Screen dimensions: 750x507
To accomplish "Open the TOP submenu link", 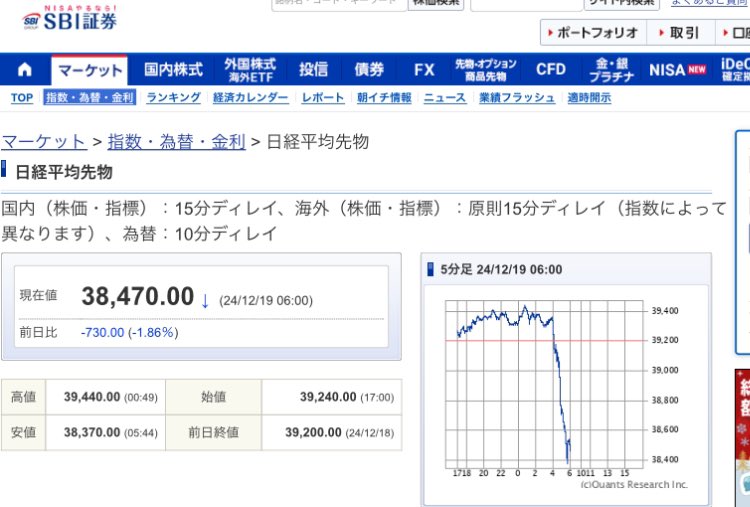I will (22, 98).
